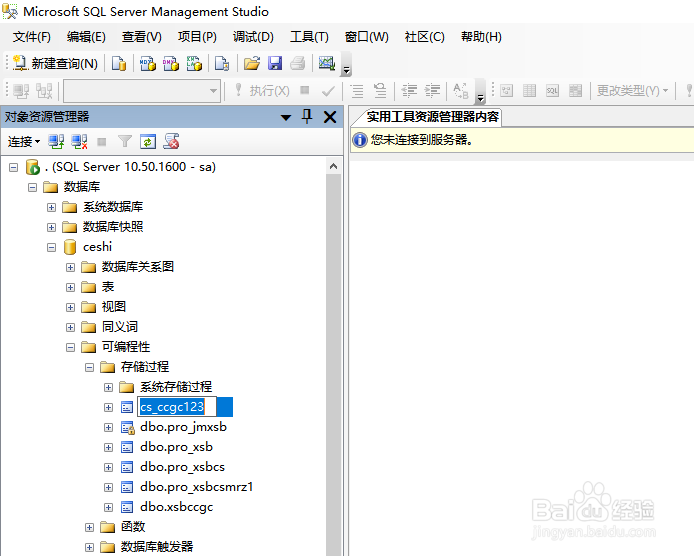Screen dimensions: 694x556
Task: Open the 帮助(H) menu
Action: click(481, 37)
